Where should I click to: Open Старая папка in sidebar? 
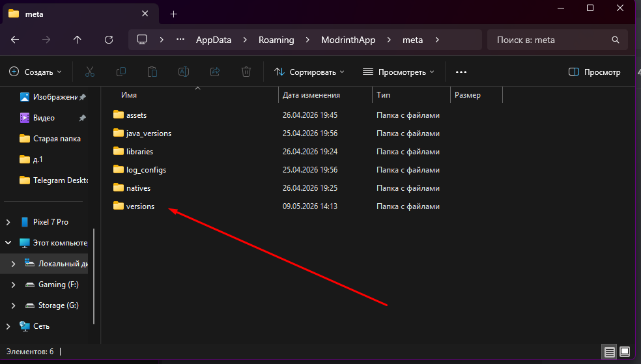coord(50,139)
